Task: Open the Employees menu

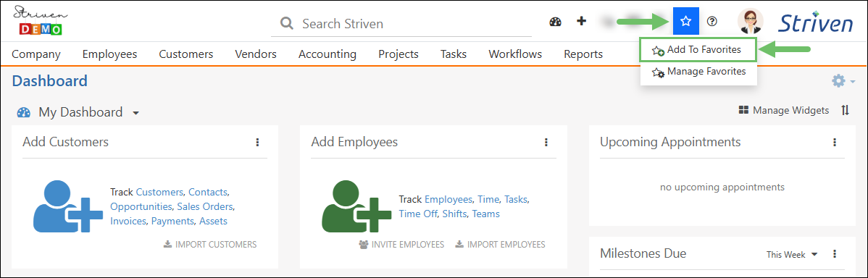Action: (x=109, y=54)
